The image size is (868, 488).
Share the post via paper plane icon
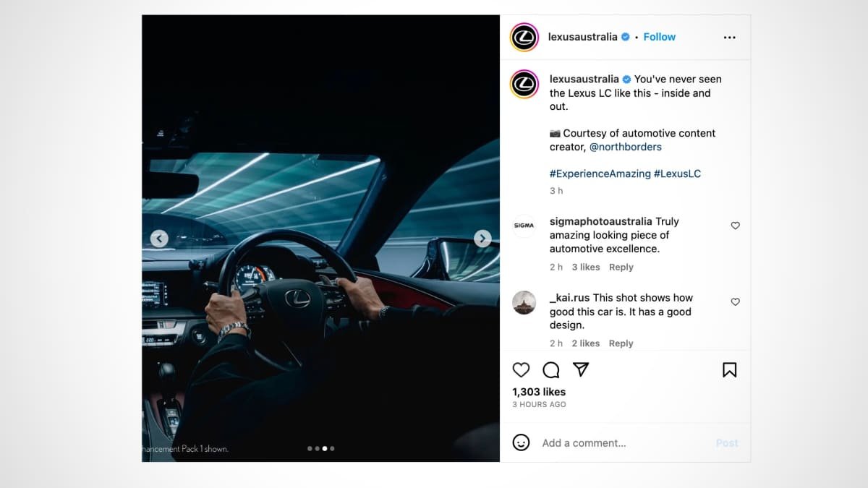[581, 369]
